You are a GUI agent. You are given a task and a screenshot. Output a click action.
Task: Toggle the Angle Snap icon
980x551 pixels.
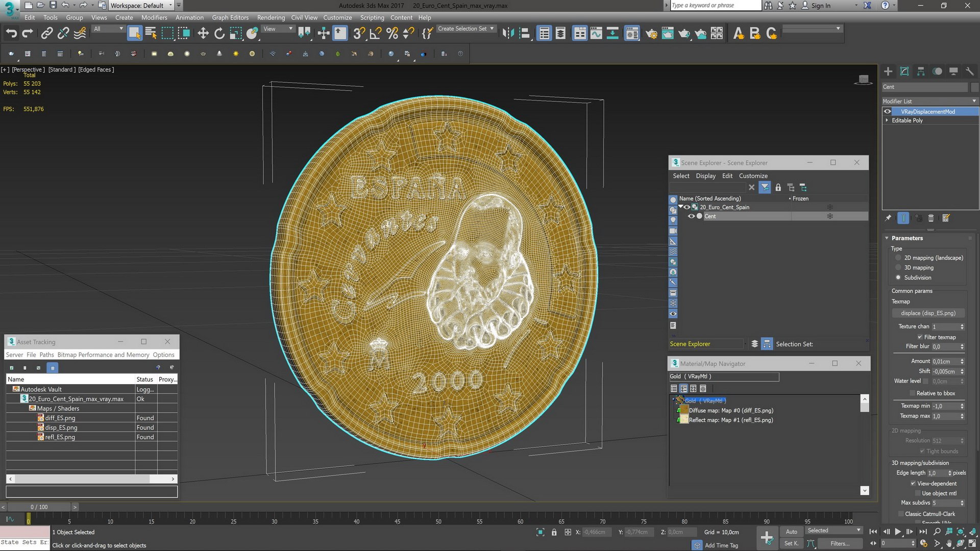(375, 34)
